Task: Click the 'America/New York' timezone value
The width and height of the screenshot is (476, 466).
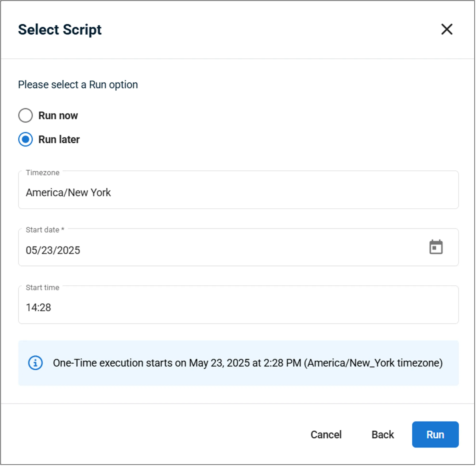Action: [x=68, y=193]
